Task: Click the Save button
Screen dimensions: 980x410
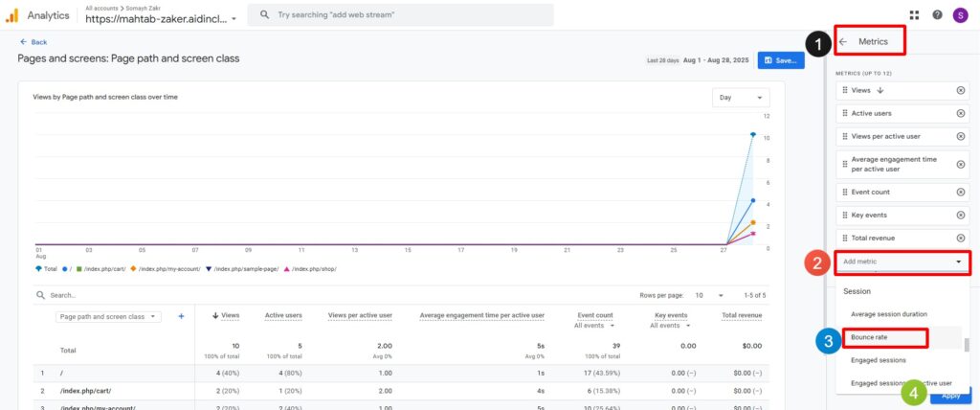Action: 781,60
